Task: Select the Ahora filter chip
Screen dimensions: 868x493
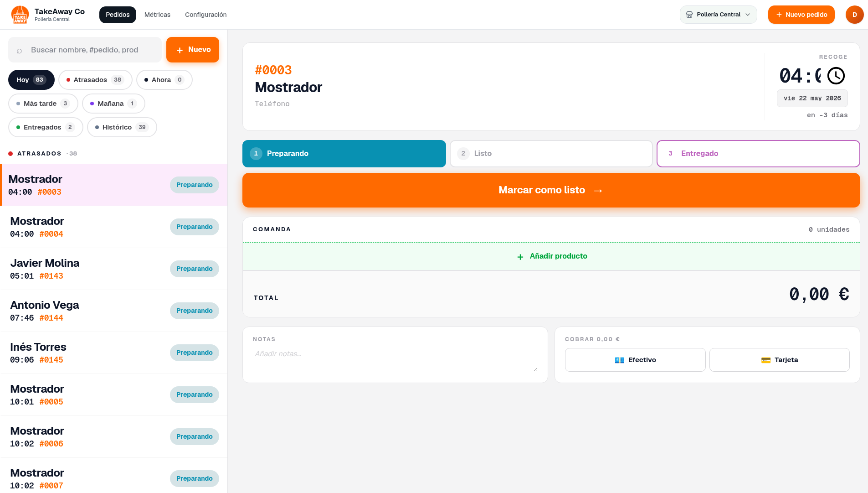Action: tap(164, 80)
